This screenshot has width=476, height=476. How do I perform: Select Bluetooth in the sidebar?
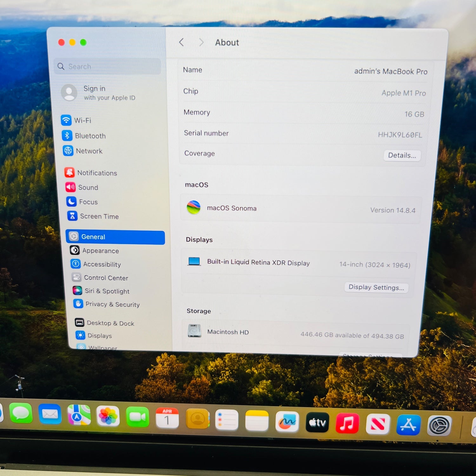coord(90,136)
